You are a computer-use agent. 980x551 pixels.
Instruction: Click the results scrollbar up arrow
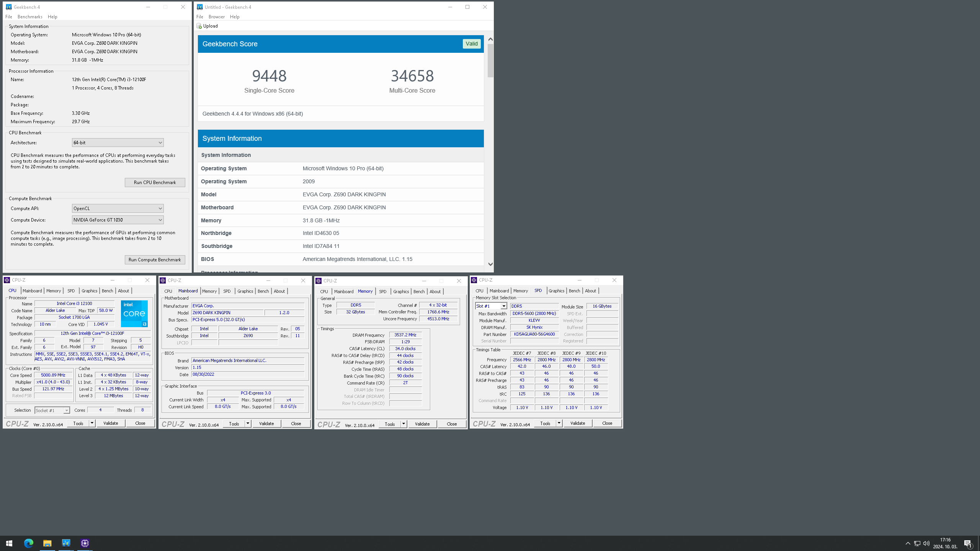pos(490,39)
